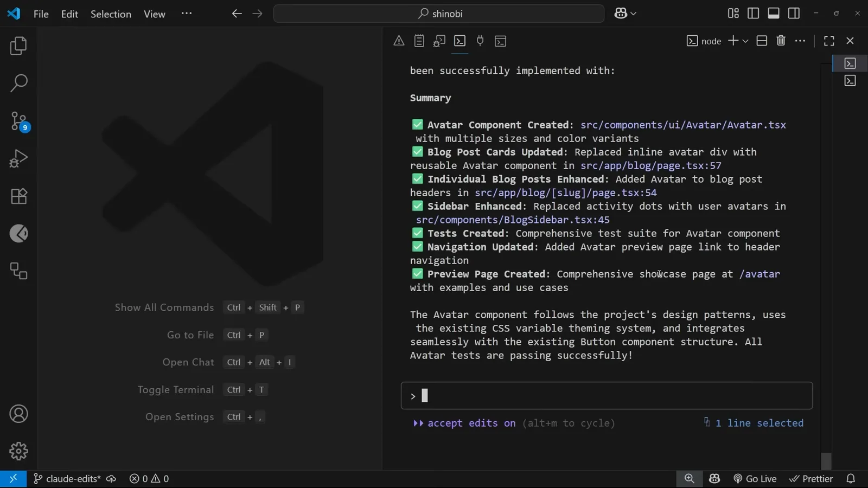Open Source Control view with 9 changes

[x=18, y=121]
